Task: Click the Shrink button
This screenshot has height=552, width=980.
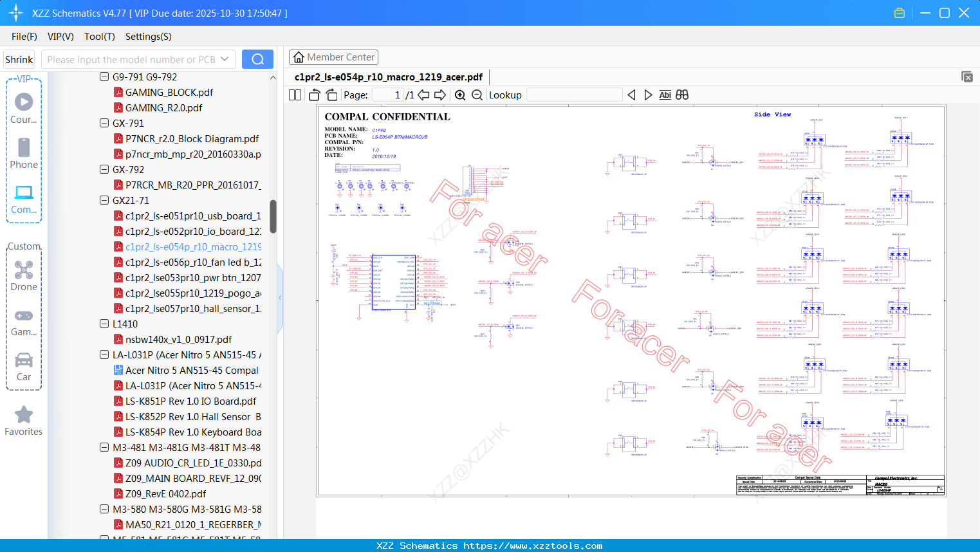Action: coord(19,59)
